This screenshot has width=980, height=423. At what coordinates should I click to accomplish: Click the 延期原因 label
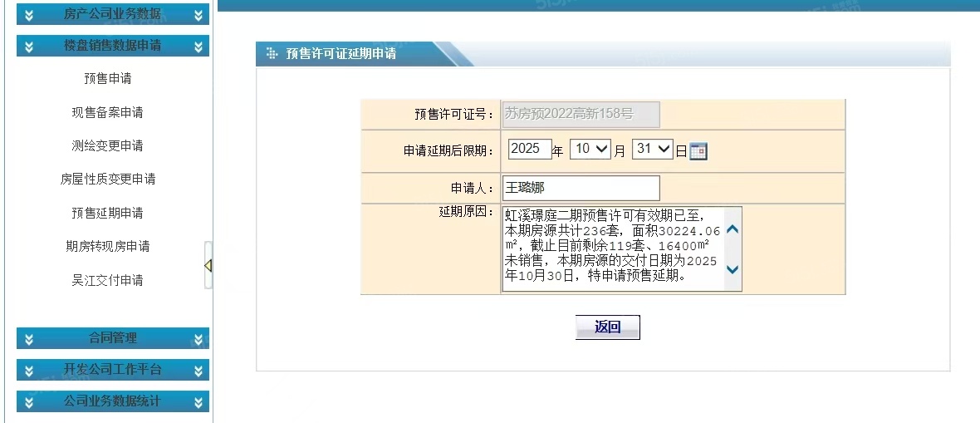pos(466,211)
